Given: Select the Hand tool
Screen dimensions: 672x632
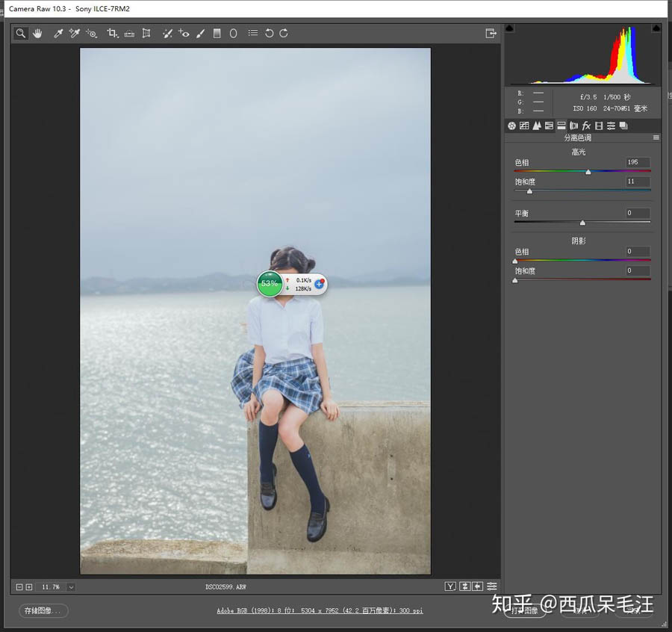Looking at the screenshot, I should pyautogui.click(x=37, y=33).
